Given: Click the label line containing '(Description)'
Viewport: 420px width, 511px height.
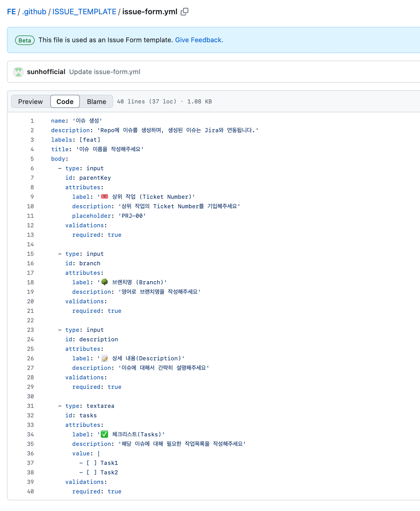Looking at the screenshot, I should (x=128, y=358).
